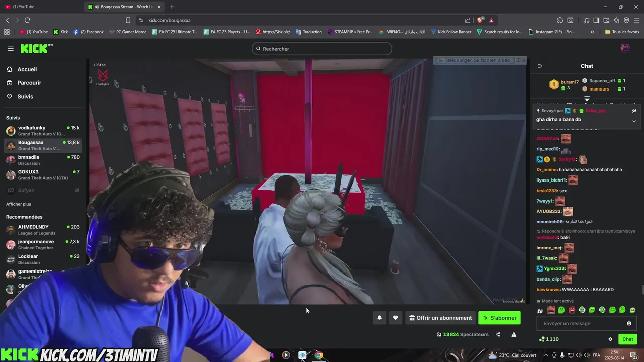Image resolution: width=644 pixels, height=362 pixels.
Task: Open jeanpormanove recommended channel
Action: click(x=43, y=244)
